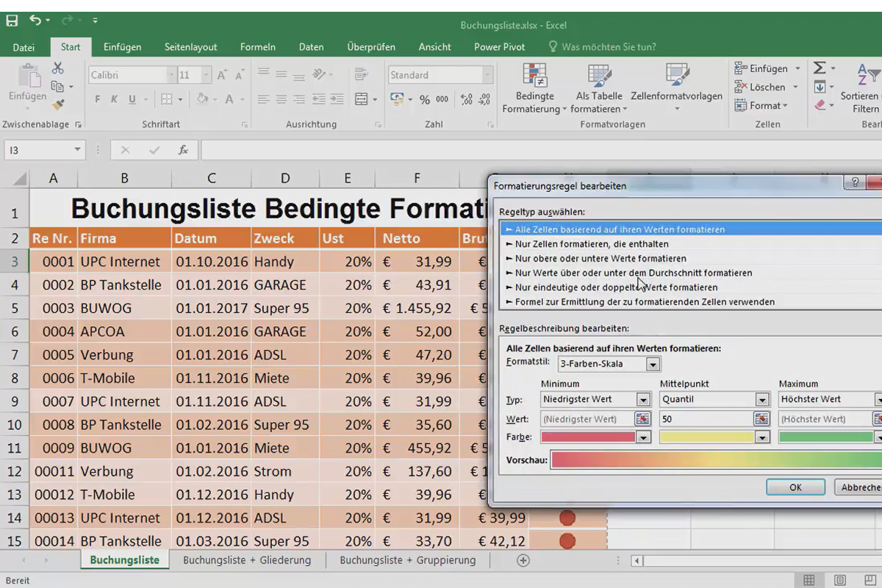Click the wrap text icon

pyautogui.click(x=361, y=74)
